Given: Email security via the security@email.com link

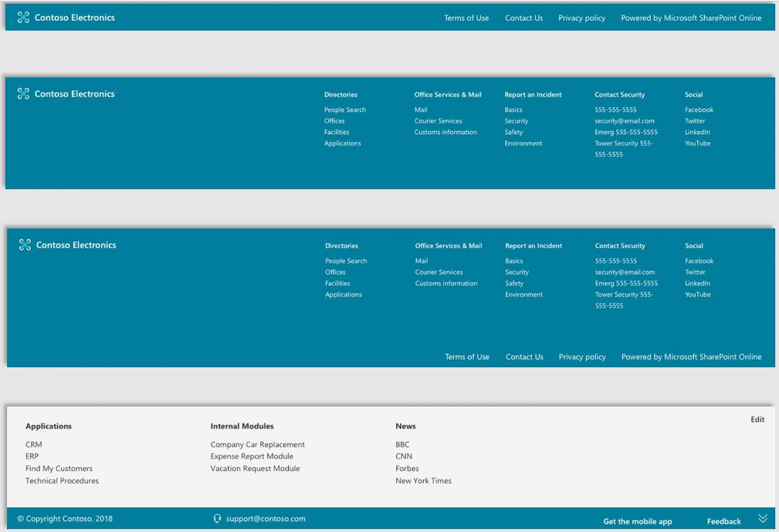Looking at the screenshot, I should 624,121.
